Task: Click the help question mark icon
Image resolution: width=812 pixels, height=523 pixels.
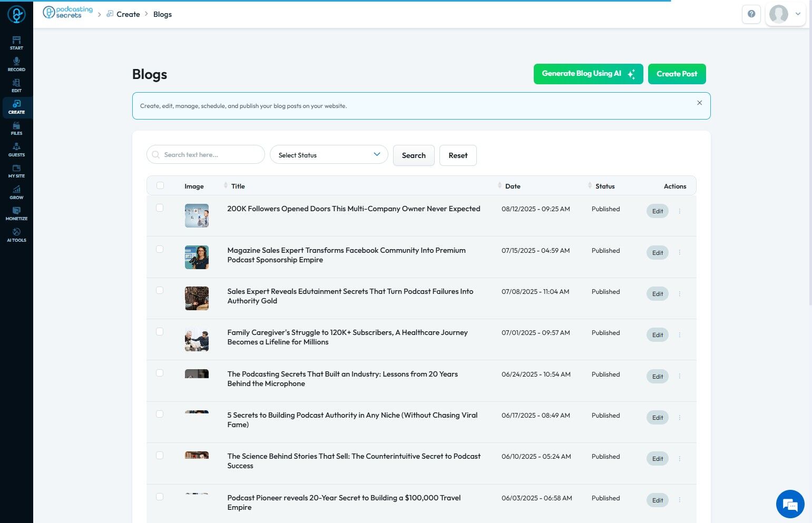Action: tap(751, 14)
